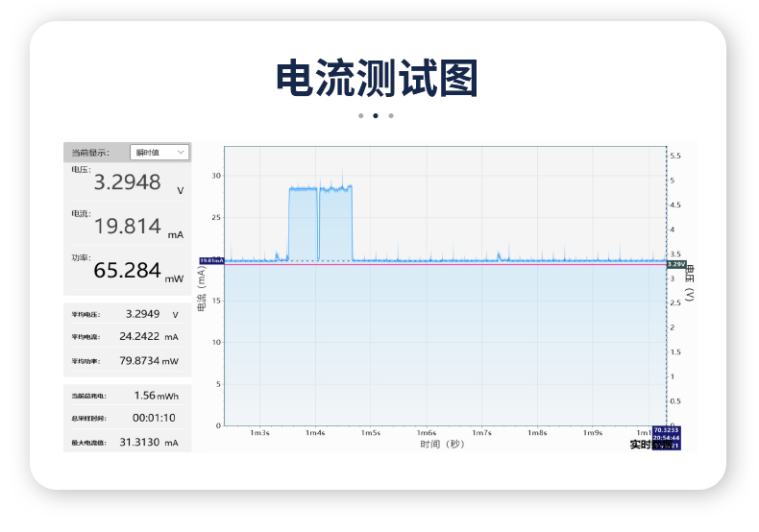The image size is (759, 532).
Task: Select the first carousel dot
Action: click(x=360, y=115)
